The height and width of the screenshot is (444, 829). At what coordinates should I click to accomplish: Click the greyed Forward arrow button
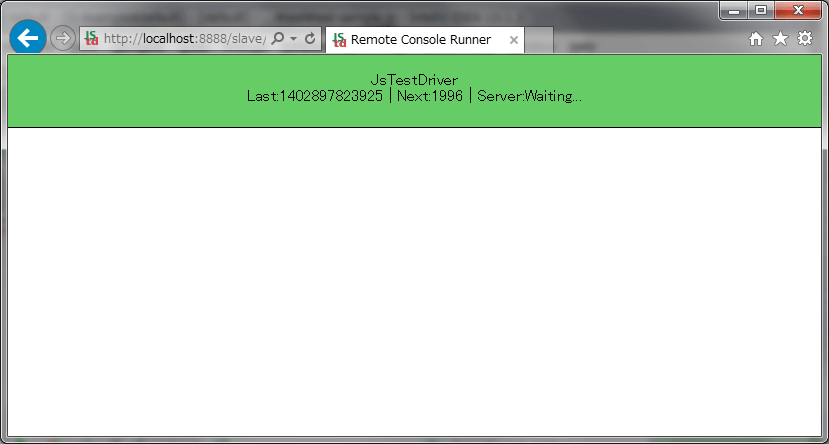point(63,38)
